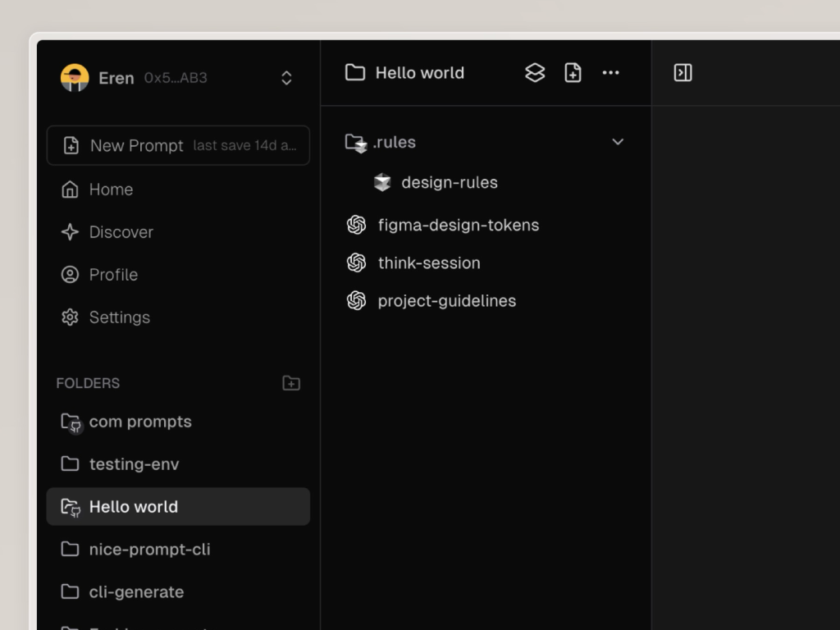Collapse the .rules tree item
Viewport: 840px width, 630px height.
coord(618,141)
